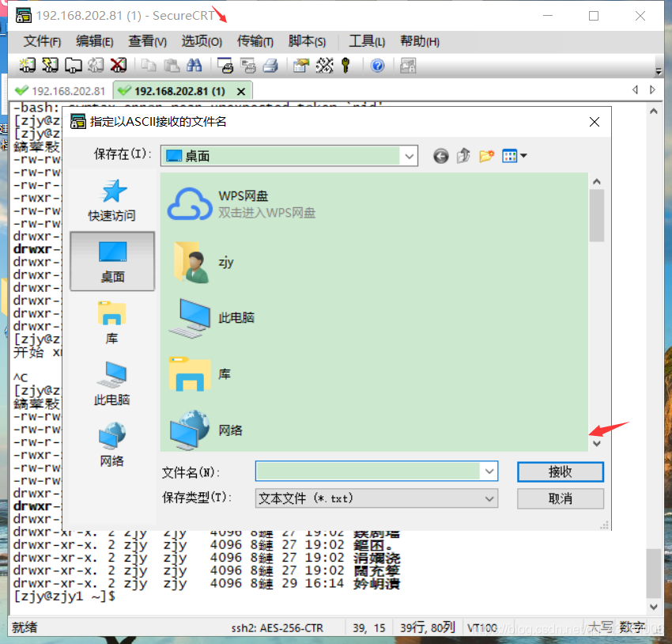Click the Paste clipboard icon
Screen dimensions: 672x644
[172, 65]
